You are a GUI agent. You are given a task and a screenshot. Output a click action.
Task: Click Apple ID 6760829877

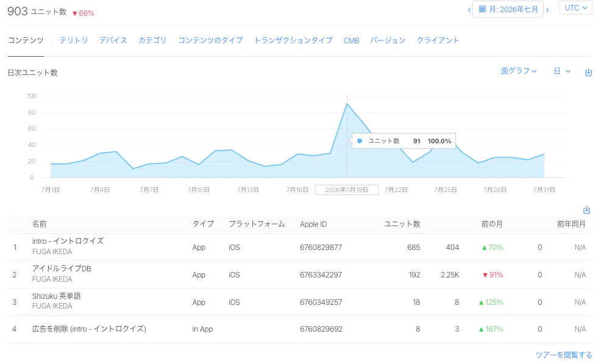click(x=321, y=248)
